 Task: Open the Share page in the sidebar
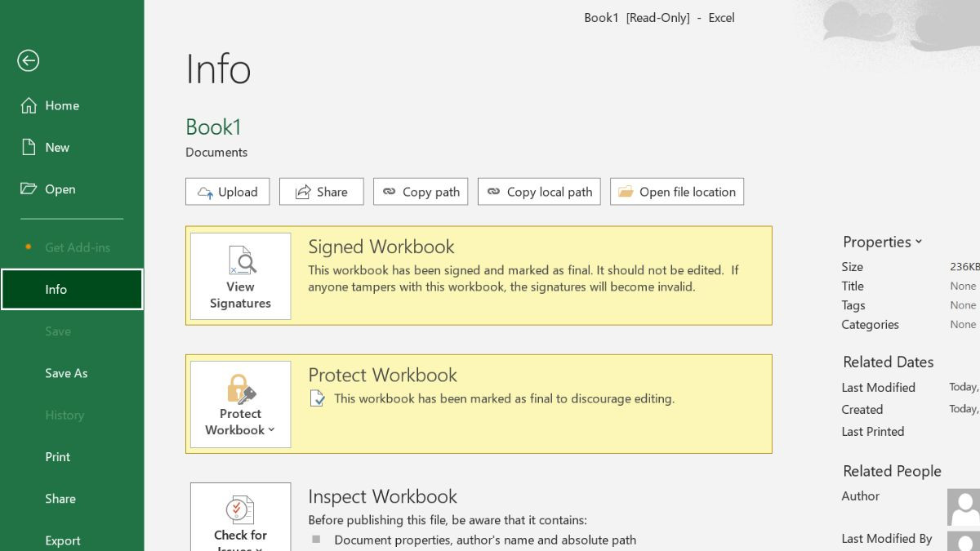(72, 499)
